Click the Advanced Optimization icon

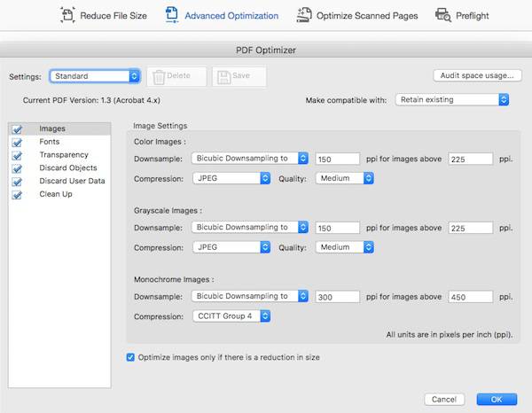[x=173, y=15]
